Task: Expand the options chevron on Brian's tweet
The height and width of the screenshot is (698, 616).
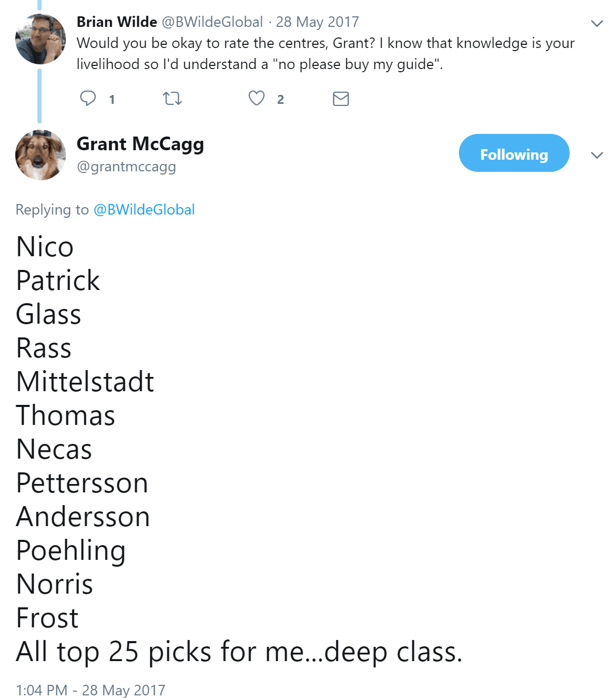Action: [597, 23]
